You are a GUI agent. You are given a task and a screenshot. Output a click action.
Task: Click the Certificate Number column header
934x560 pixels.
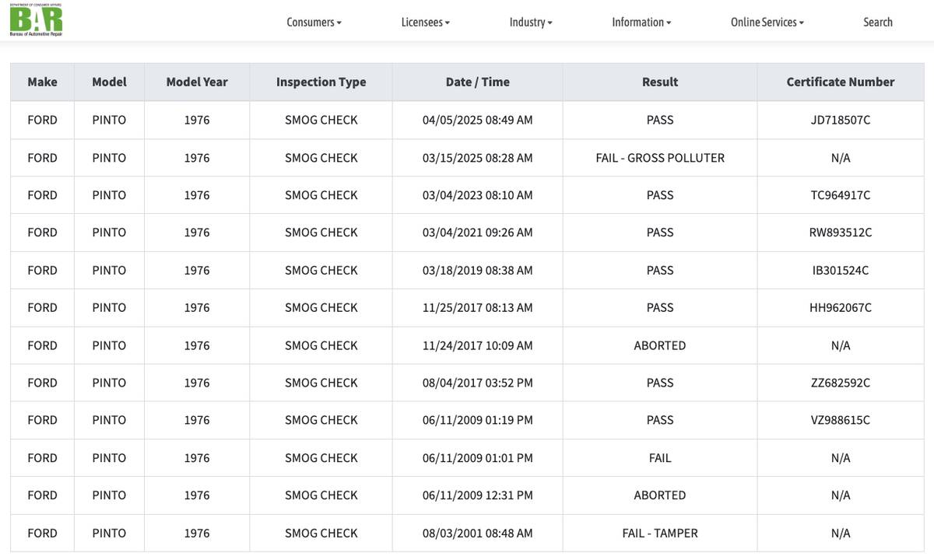[x=840, y=82]
